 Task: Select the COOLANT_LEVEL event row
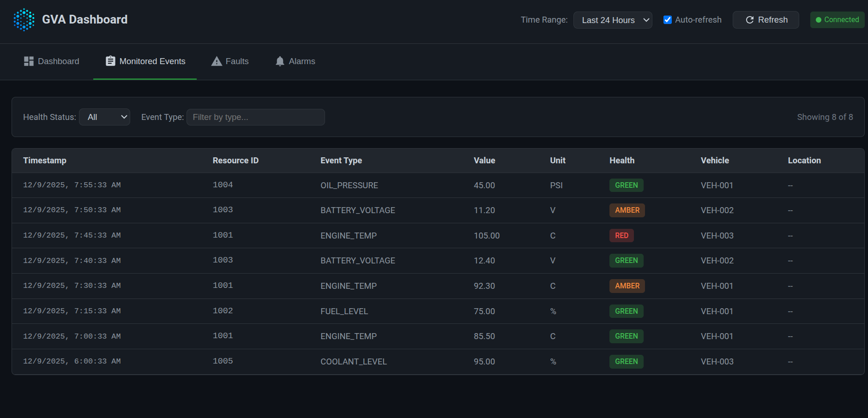(x=354, y=362)
